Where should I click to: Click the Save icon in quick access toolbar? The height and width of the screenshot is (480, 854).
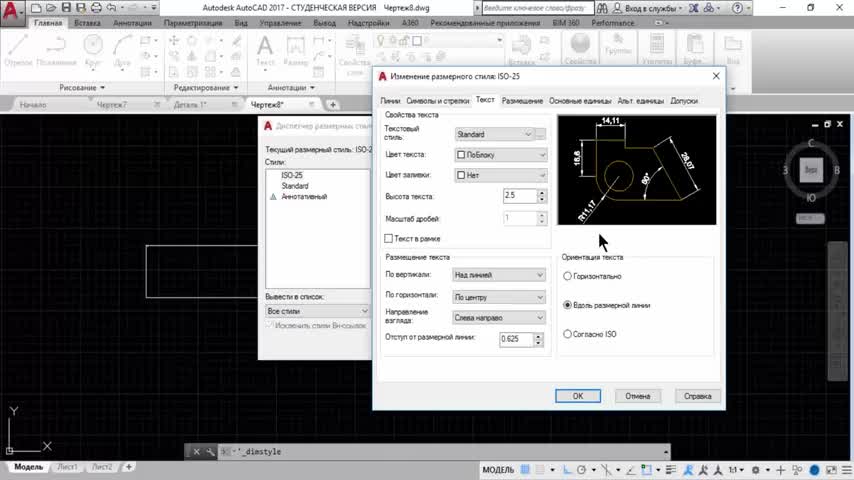click(66, 8)
